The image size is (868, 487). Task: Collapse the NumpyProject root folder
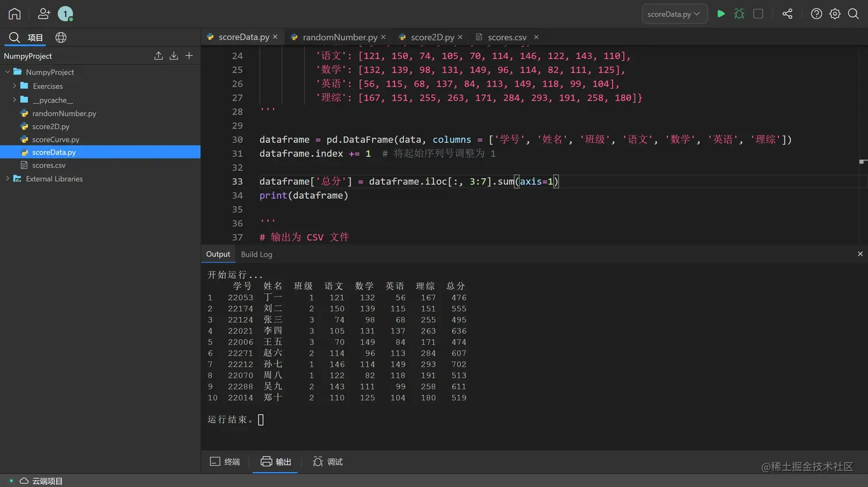[x=7, y=72]
